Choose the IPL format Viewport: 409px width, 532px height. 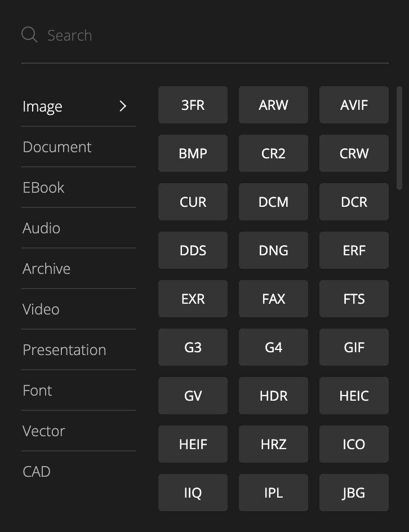click(x=273, y=493)
